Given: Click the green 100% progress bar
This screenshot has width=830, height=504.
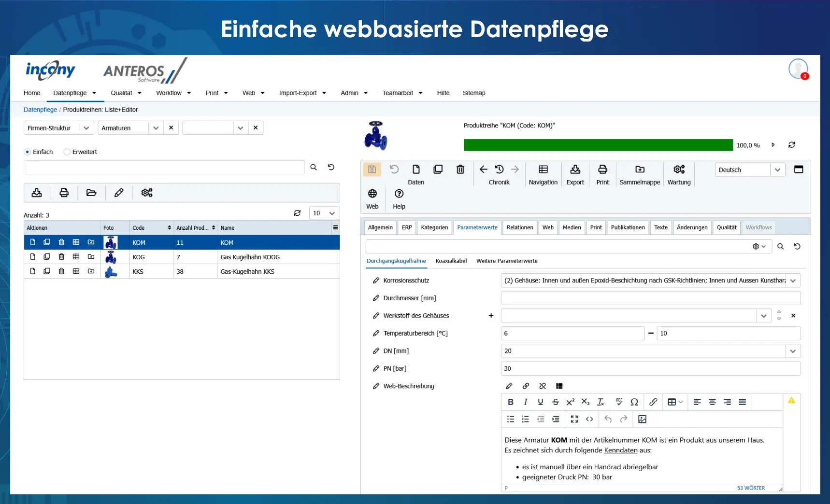Looking at the screenshot, I should tap(598, 145).
